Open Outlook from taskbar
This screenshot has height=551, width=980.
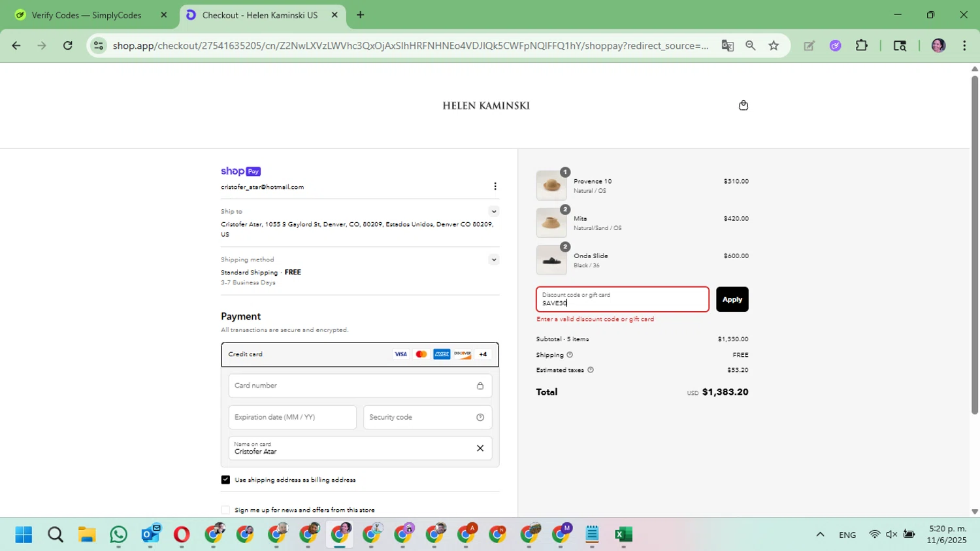150,535
